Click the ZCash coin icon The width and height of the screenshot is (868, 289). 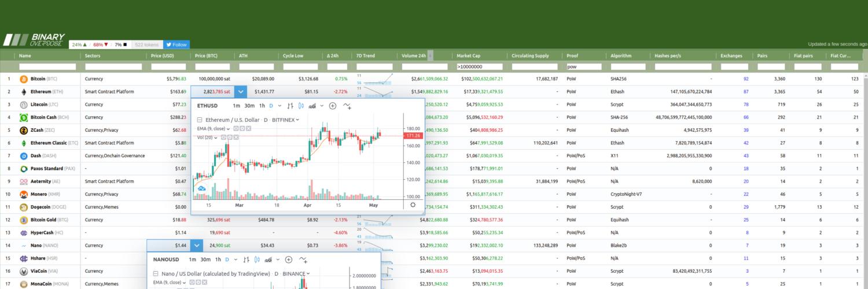[x=24, y=130]
